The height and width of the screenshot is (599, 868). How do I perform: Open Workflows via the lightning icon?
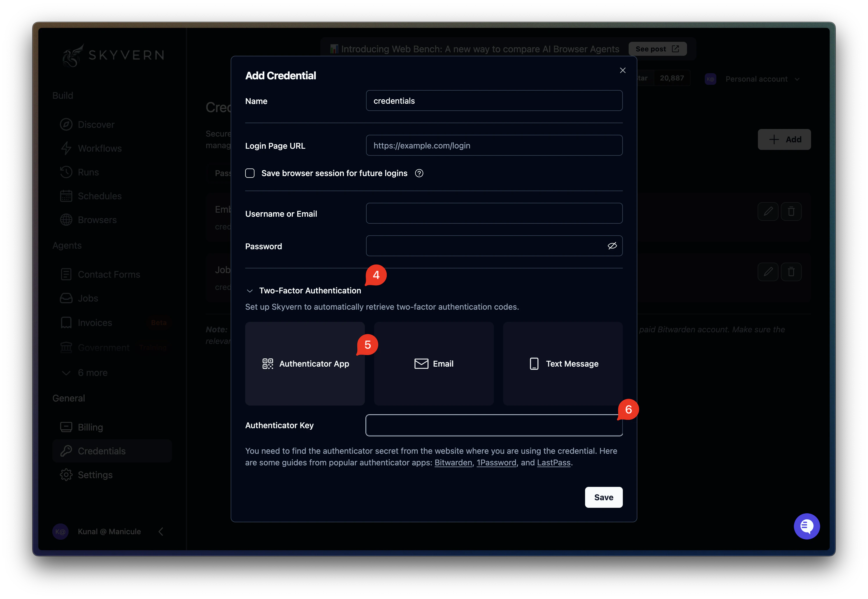pos(67,148)
